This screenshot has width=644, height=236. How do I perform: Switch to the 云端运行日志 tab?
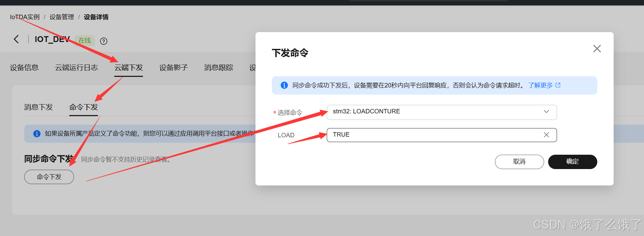point(76,68)
